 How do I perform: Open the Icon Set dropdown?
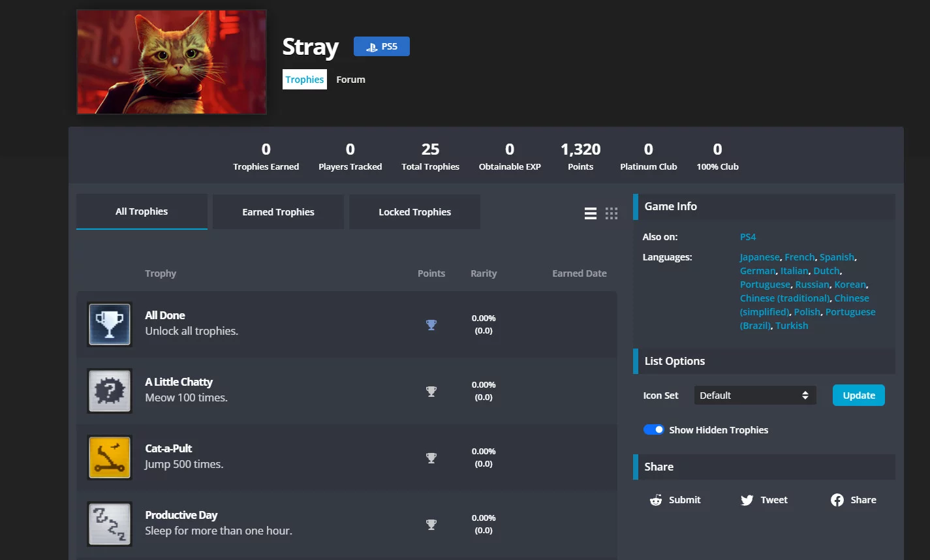[755, 396]
